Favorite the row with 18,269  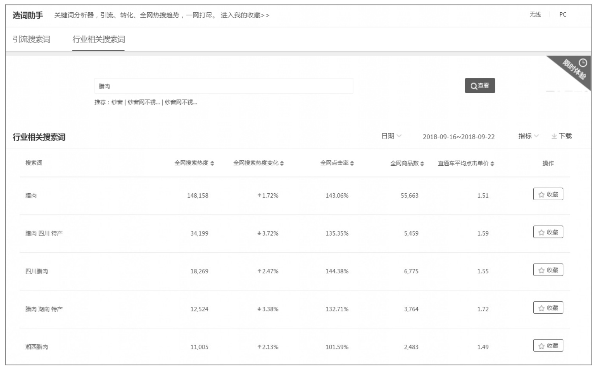point(548,270)
